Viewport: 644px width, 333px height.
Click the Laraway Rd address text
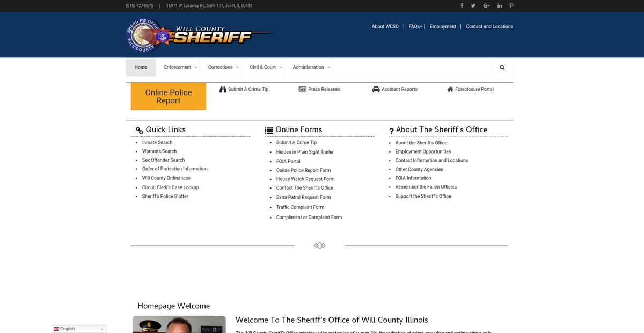209,5
